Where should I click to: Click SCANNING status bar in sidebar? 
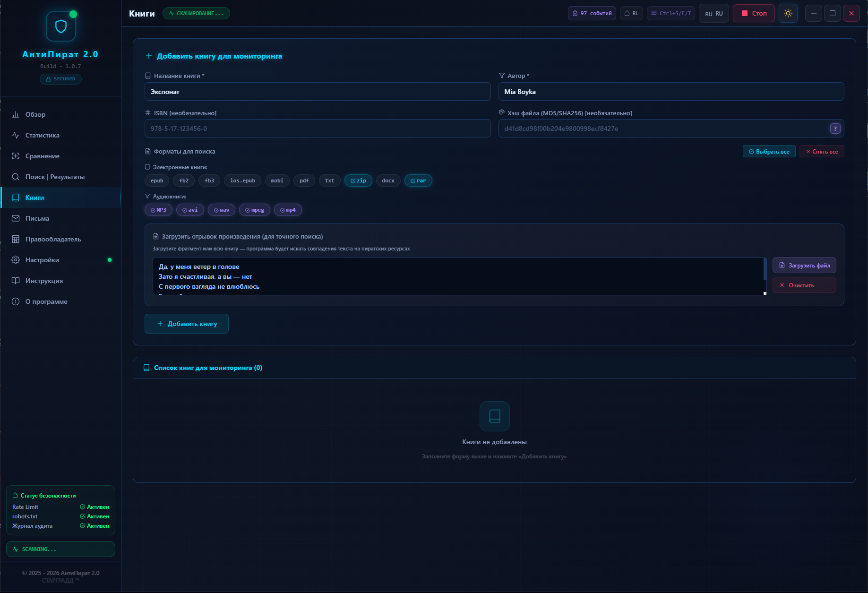click(60, 549)
